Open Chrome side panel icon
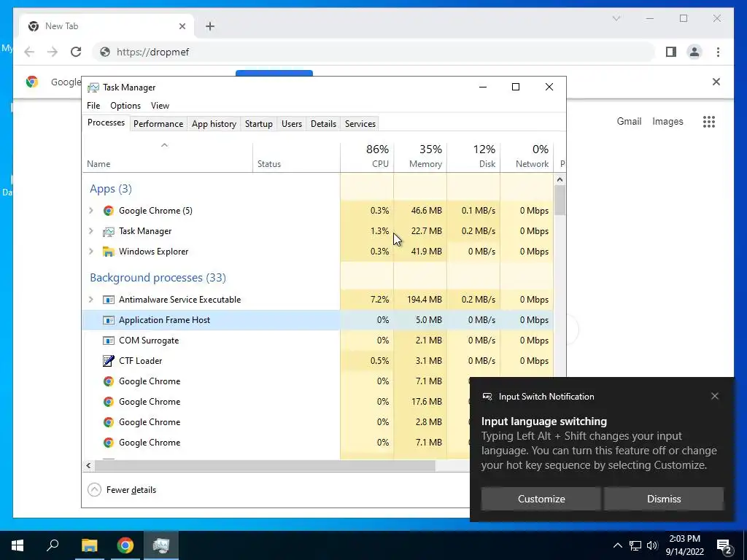 (671, 52)
